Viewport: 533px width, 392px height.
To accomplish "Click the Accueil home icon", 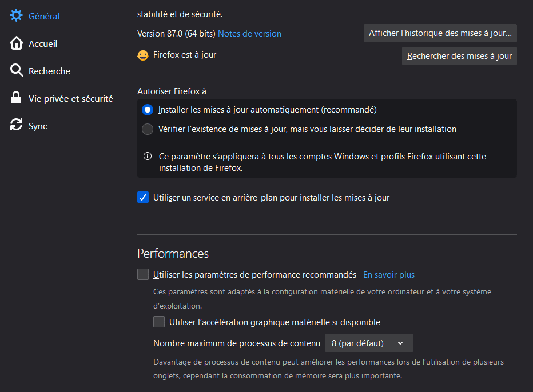I will pyautogui.click(x=16, y=43).
